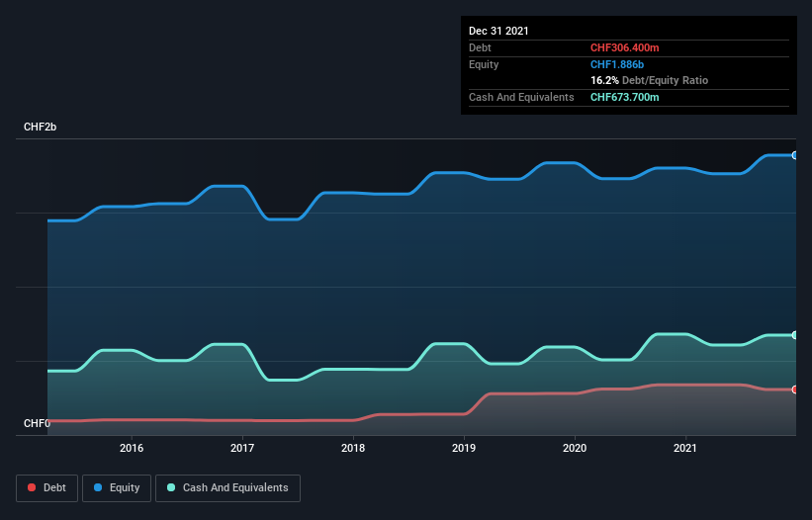Viewport: 812px width, 520px height.
Task: Click the 2021 x-axis label
Action: (x=685, y=448)
